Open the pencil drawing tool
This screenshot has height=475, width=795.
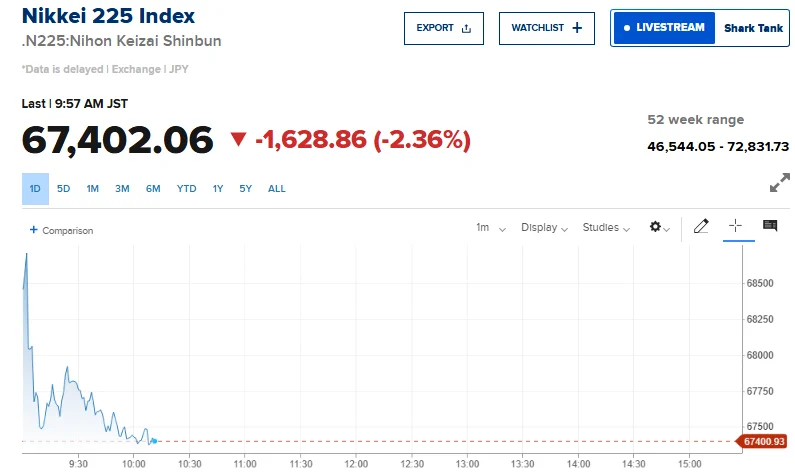(x=701, y=226)
